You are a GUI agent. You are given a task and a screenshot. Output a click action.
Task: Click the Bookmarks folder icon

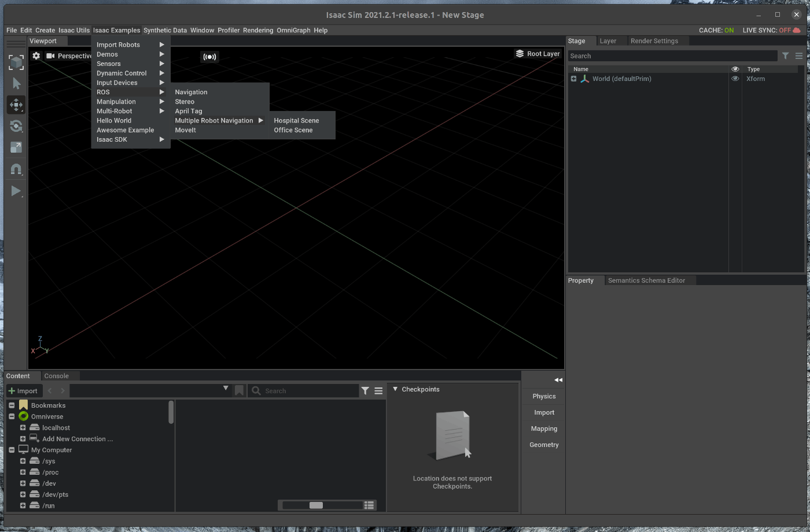(24, 405)
